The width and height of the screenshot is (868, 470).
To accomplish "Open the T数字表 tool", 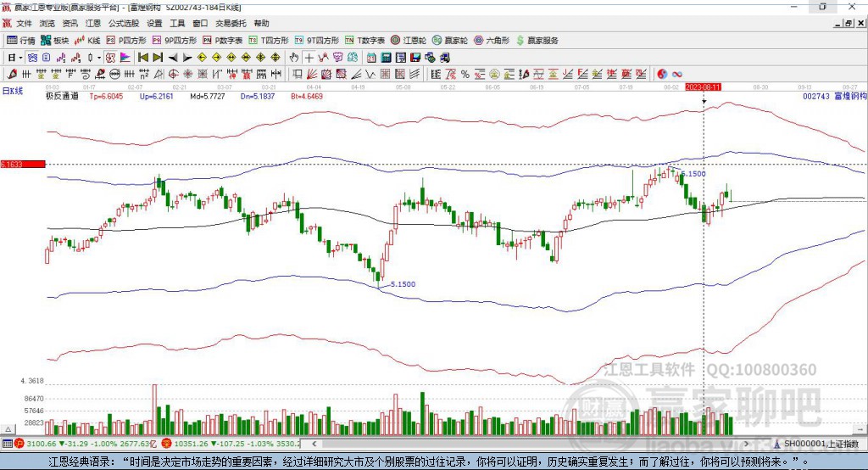I will (364, 41).
